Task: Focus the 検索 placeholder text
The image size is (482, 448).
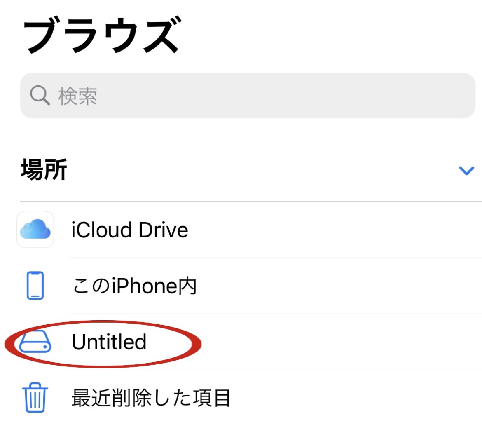Action: coord(77,96)
